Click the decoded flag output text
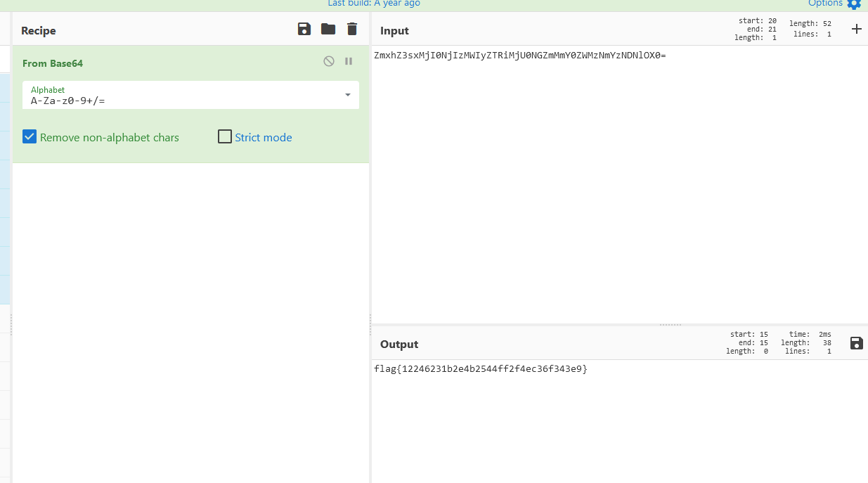Screen dimensions: 868x483 (481, 368)
